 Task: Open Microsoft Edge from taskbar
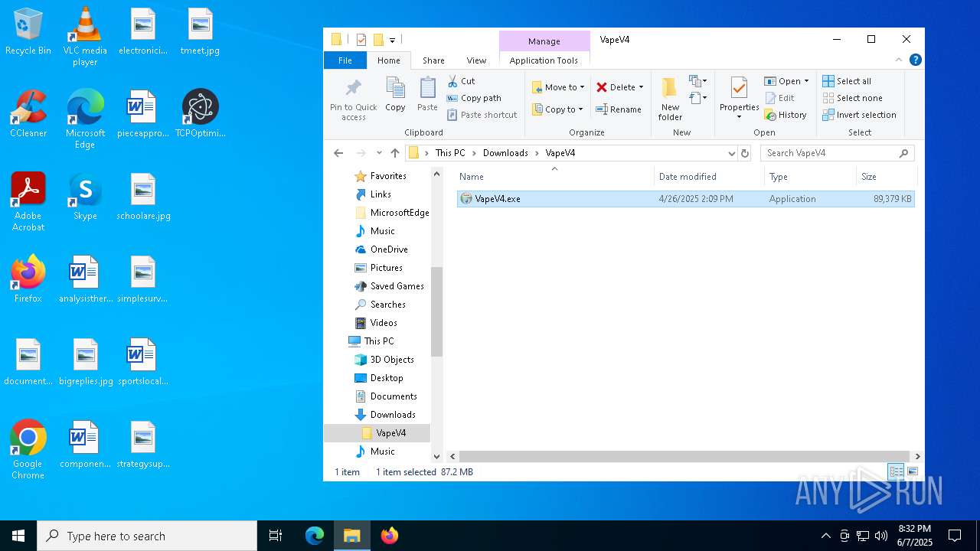coord(315,536)
